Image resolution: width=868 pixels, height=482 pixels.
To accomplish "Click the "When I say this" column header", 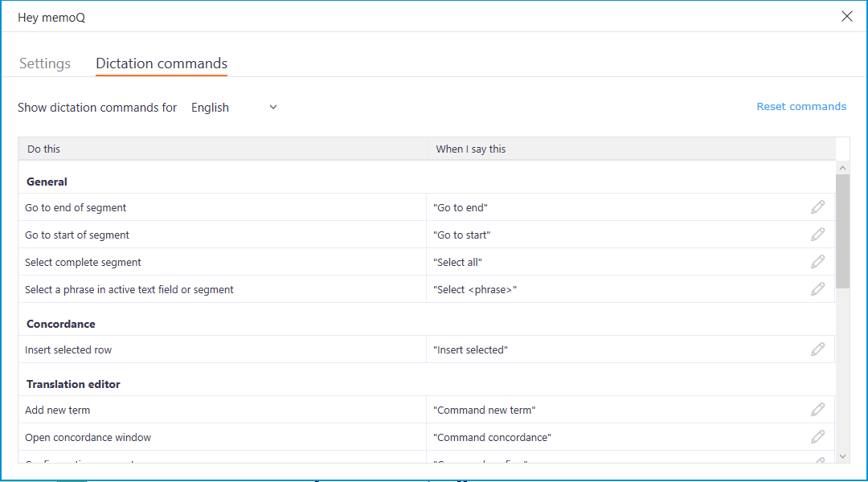I will (471, 149).
